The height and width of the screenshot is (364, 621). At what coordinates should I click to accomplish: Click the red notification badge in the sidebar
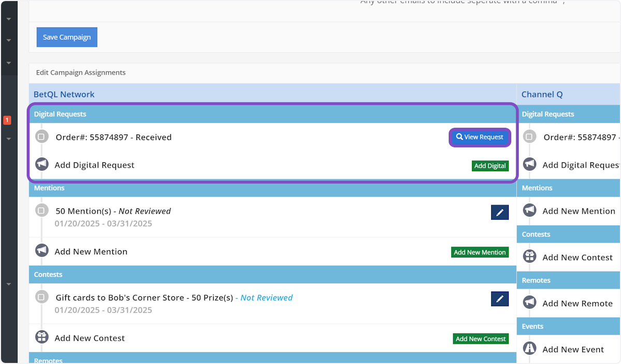click(x=7, y=120)
